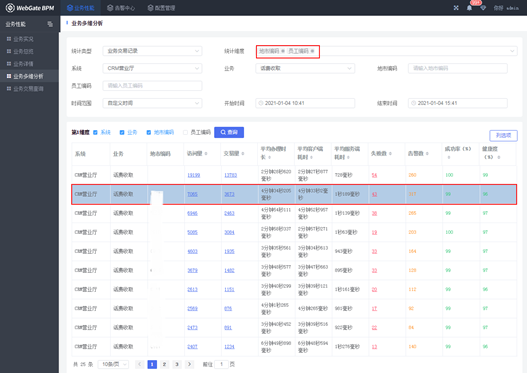Open 业务交易查询 in the sidebar
Screen dimensions: 527x373
point(29,89)
